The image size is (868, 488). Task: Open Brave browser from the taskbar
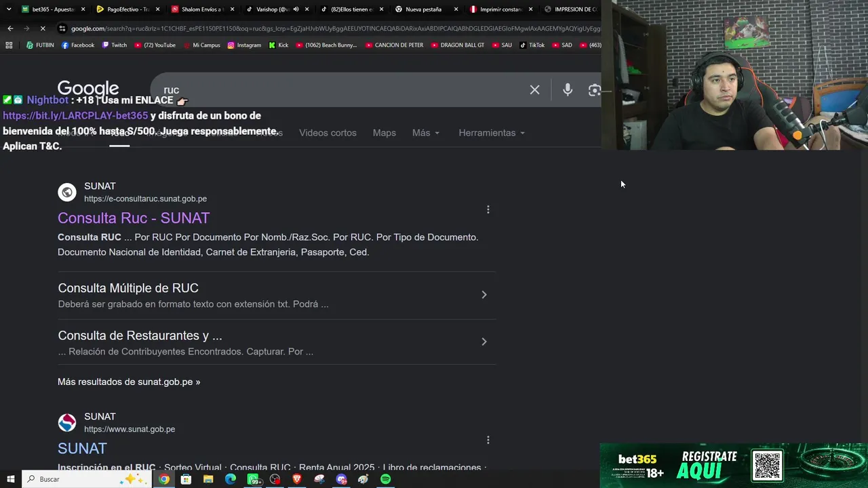(297, 479)
